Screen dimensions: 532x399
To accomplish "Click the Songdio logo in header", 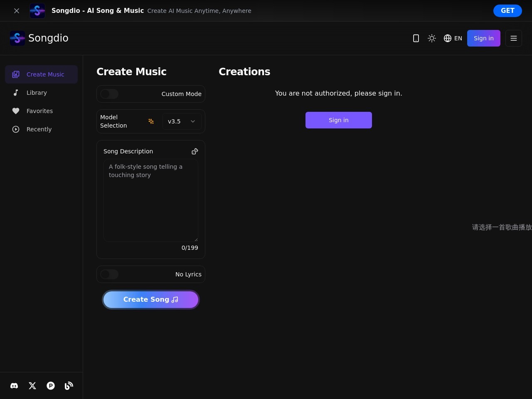I will tap(39, 38).
